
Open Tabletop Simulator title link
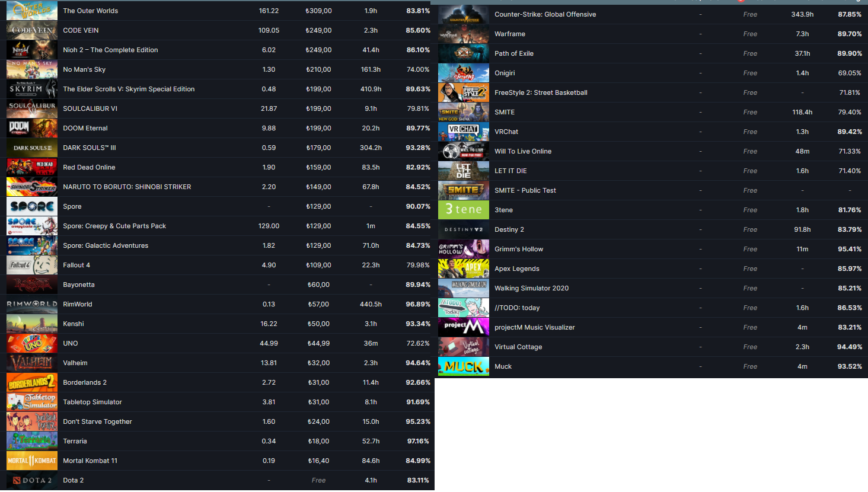click(92, 402)
